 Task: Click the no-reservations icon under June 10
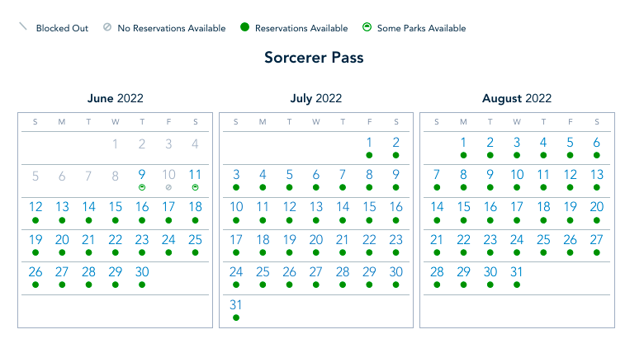click(x=168, y=187)
